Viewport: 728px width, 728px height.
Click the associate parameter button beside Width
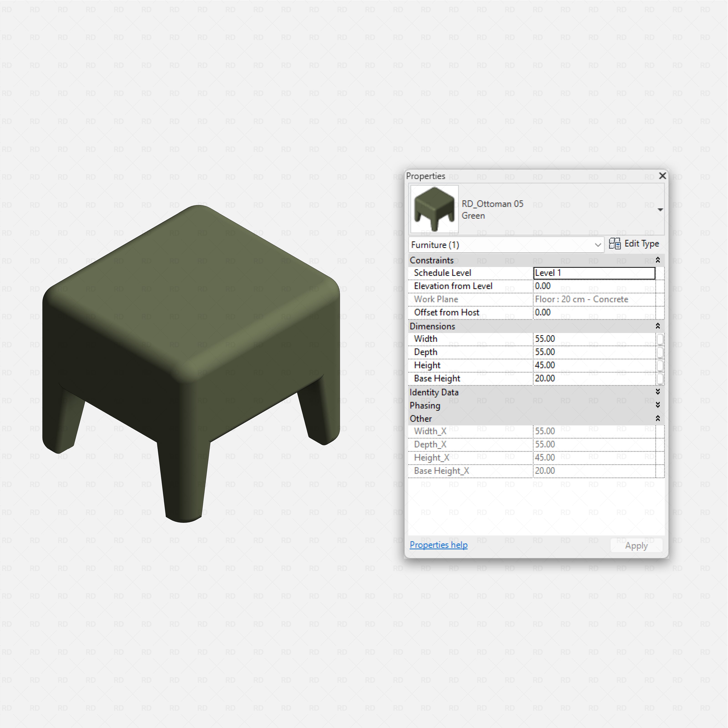660,339
